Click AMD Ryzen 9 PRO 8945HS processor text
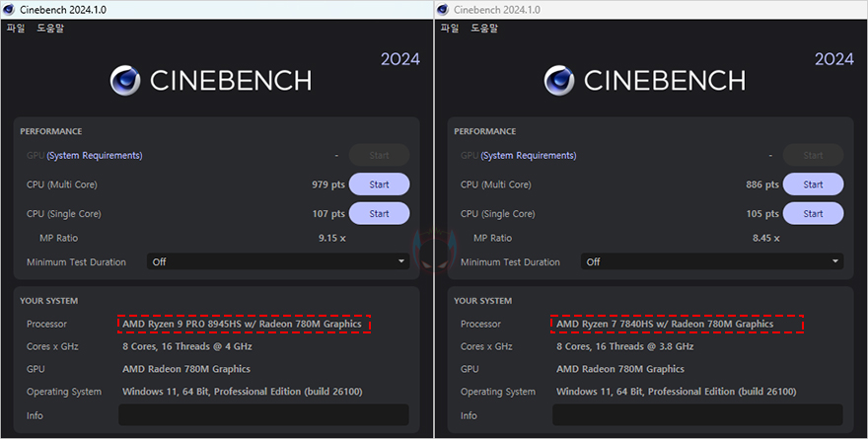The image size is (868, 439). [x=242, y=324]
